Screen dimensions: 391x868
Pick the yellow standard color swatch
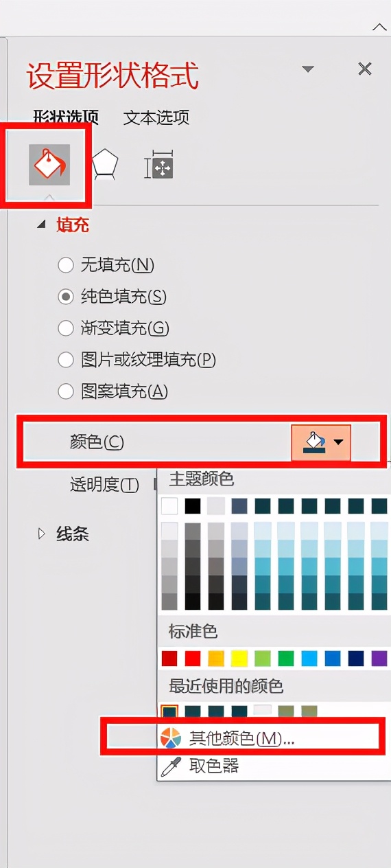[x=239, y=659]
